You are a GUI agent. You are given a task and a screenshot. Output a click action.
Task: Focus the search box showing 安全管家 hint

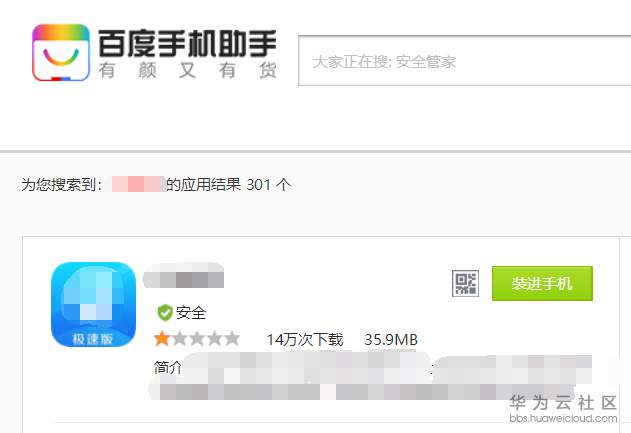pyautogui.click(x=464, y=61)
